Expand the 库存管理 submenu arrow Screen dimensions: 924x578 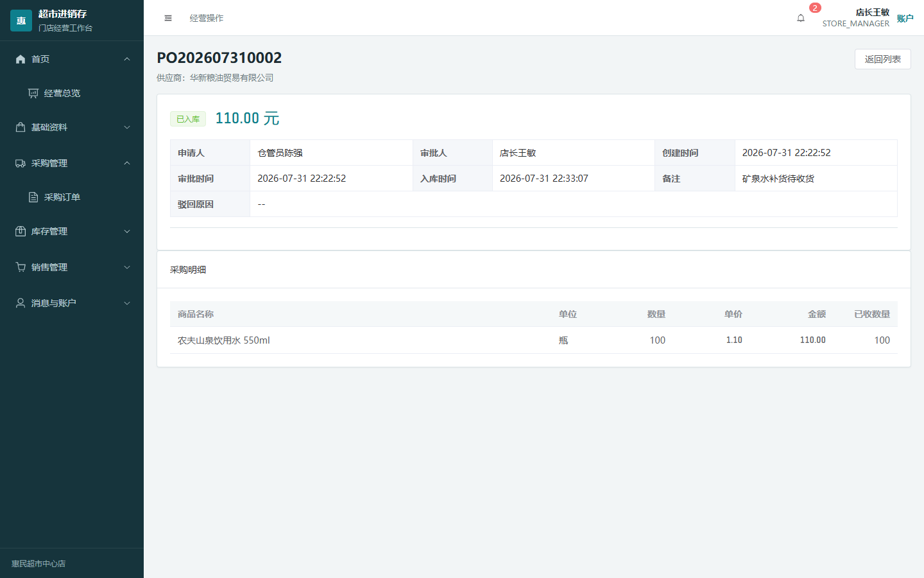127,231
